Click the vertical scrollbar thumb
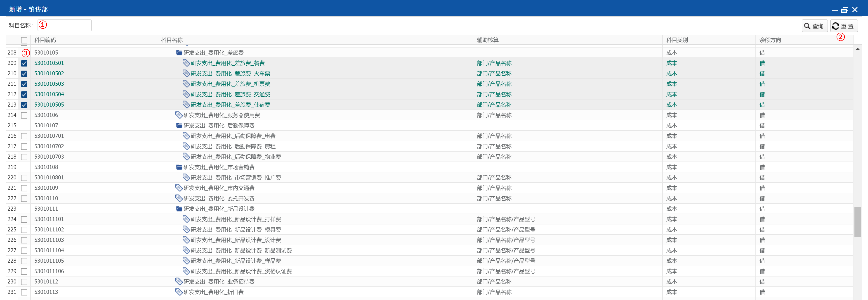The height and width of the screenshot is (300, 868). click(x=858, y=222)
